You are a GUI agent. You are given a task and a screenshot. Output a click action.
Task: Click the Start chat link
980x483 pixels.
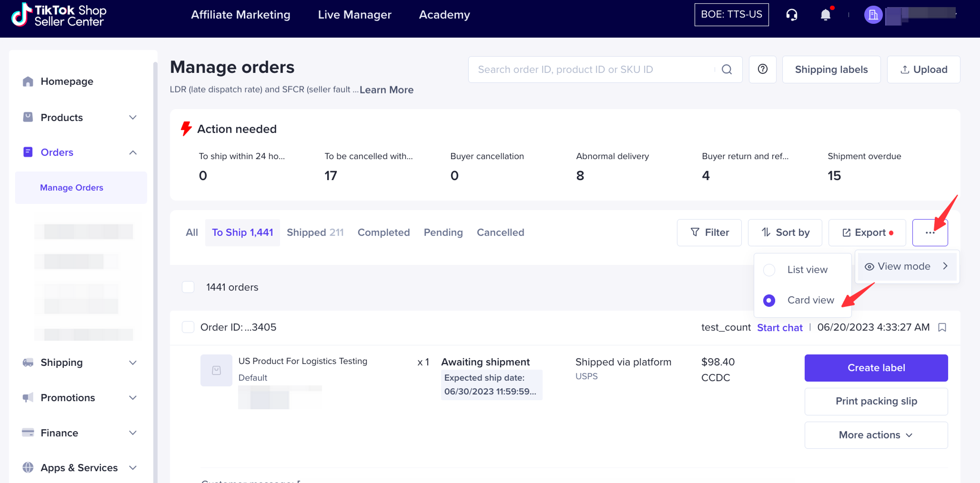click(779, 328)
